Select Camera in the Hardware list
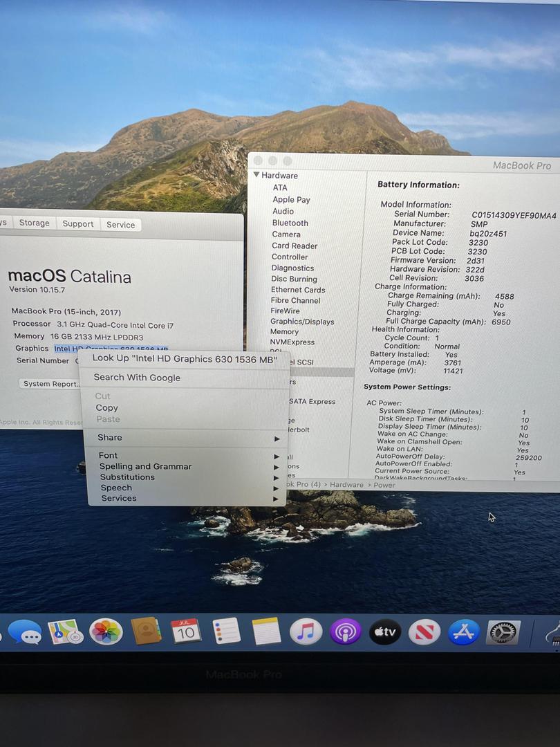560x747 pixels. click(286, 234)
